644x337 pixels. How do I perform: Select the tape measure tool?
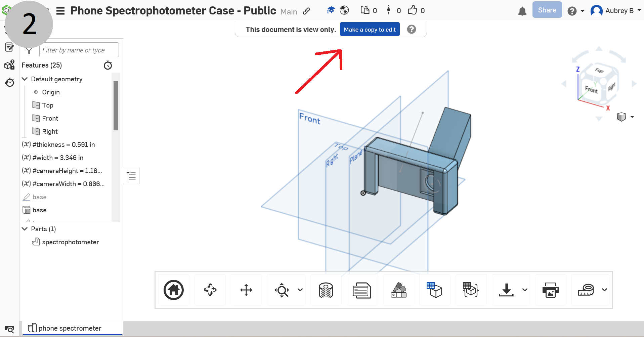pyautogui.click(x=586, y=290)
